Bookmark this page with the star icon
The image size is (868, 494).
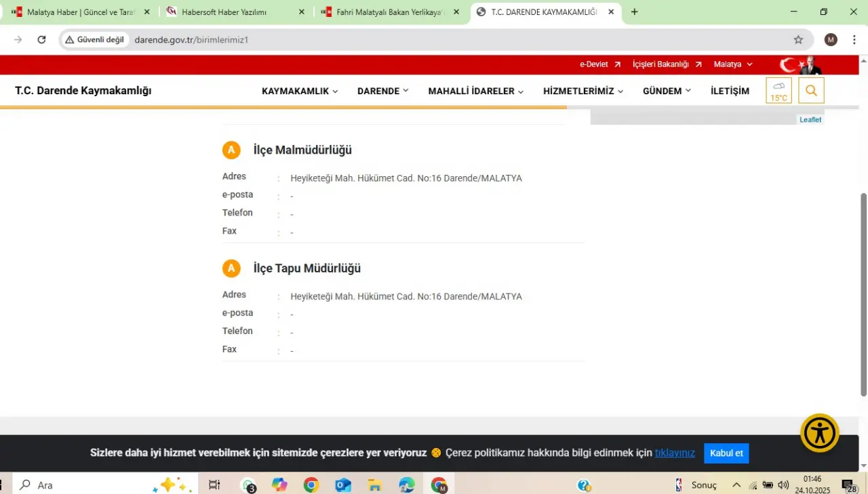coord(798,40)
